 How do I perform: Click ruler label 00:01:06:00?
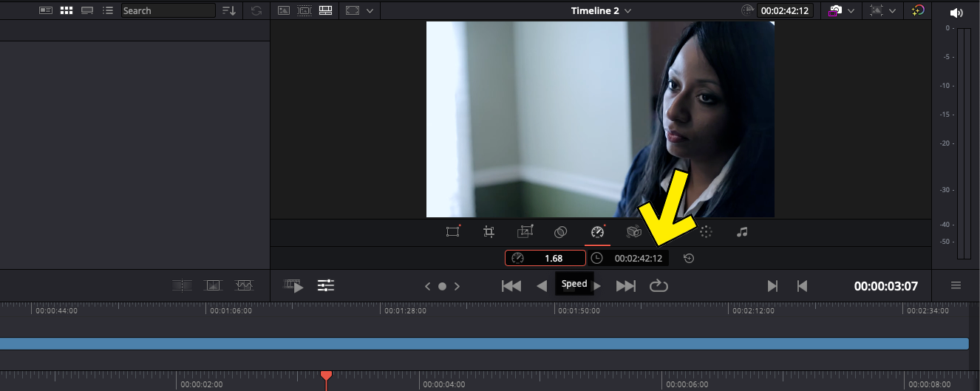(231, 311)
